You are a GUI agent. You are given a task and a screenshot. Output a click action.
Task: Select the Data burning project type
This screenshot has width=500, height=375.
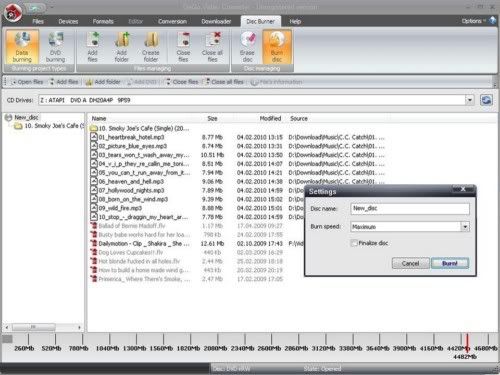pos(22,47)
